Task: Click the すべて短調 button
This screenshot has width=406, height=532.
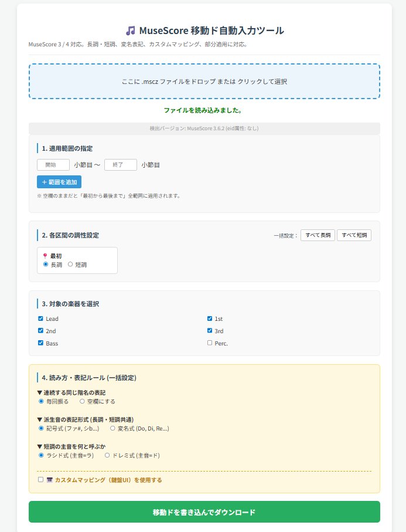Action: point(354,235)
